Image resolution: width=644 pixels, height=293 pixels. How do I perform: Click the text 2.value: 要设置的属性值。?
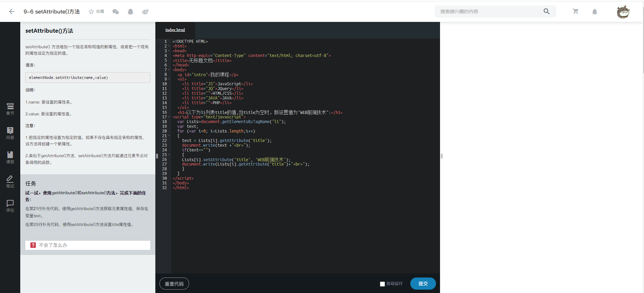point(49,114)
